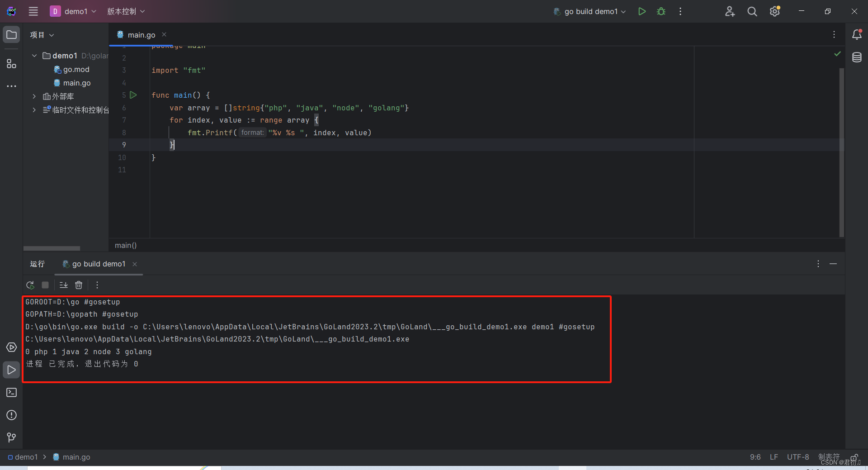
Task: Open notifications bell icon
Action: (857, 35)
